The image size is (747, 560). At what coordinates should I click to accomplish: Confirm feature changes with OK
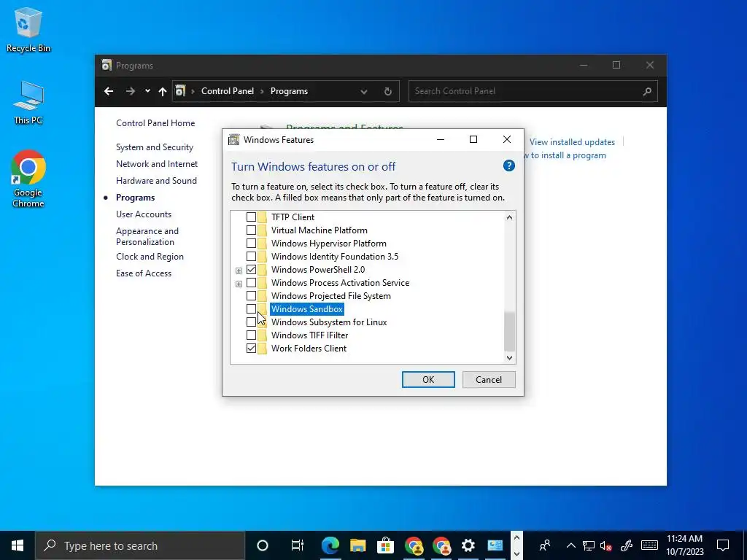428,379
